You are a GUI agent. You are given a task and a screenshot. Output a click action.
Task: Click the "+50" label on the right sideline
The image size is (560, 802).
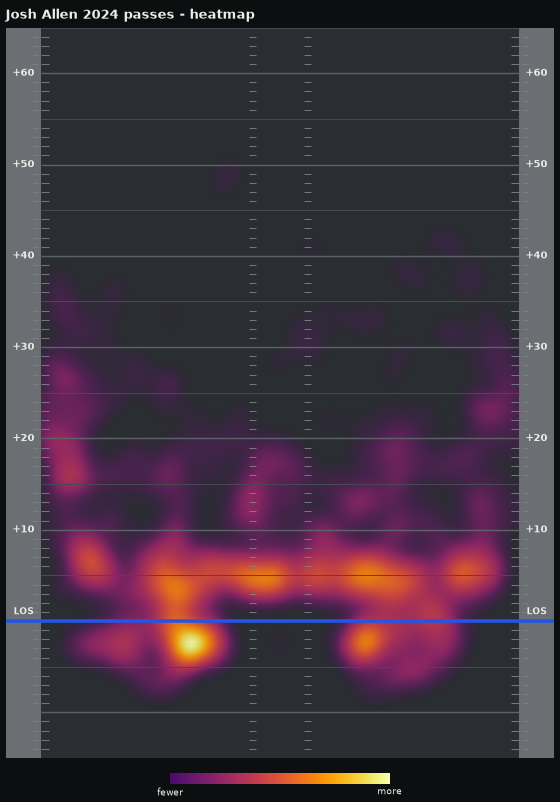coord(536,164)
